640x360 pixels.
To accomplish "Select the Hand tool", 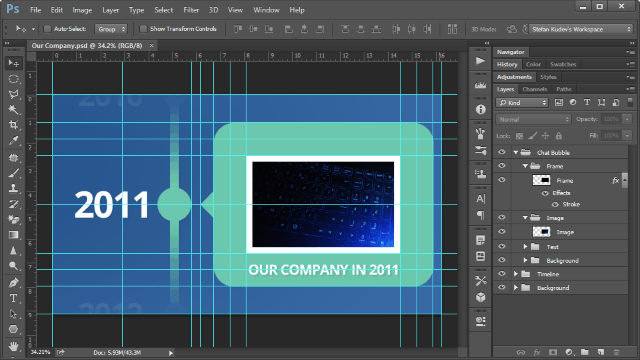I will (13, 346).
